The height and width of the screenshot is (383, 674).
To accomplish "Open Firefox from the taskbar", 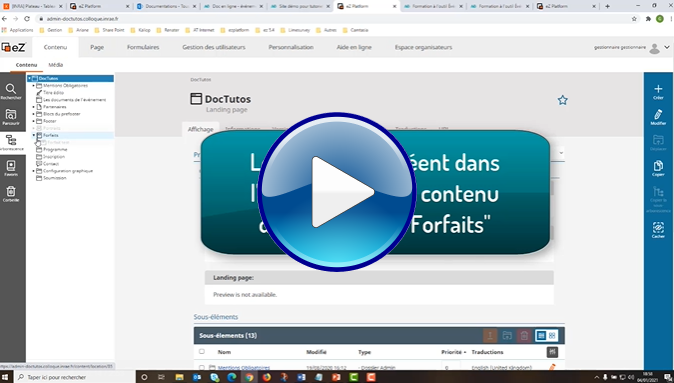I will (267, 377).
